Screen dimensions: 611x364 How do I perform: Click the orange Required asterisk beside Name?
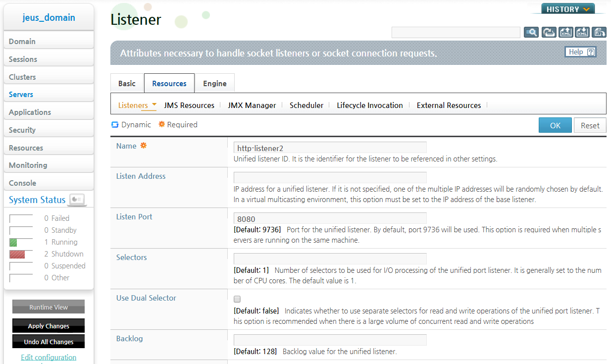click(144, 146)
